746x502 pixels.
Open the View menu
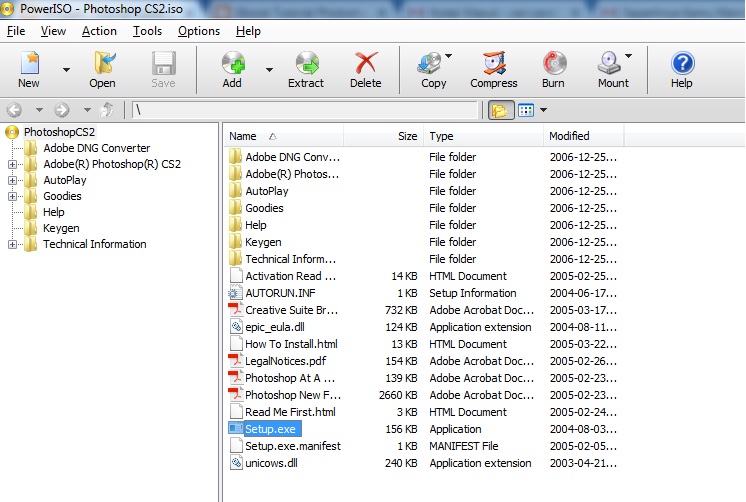(53, 31)
